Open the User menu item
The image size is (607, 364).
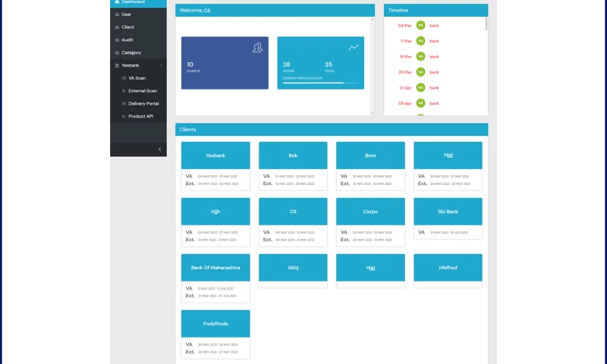pyautogui.click(x=138, y=14)
